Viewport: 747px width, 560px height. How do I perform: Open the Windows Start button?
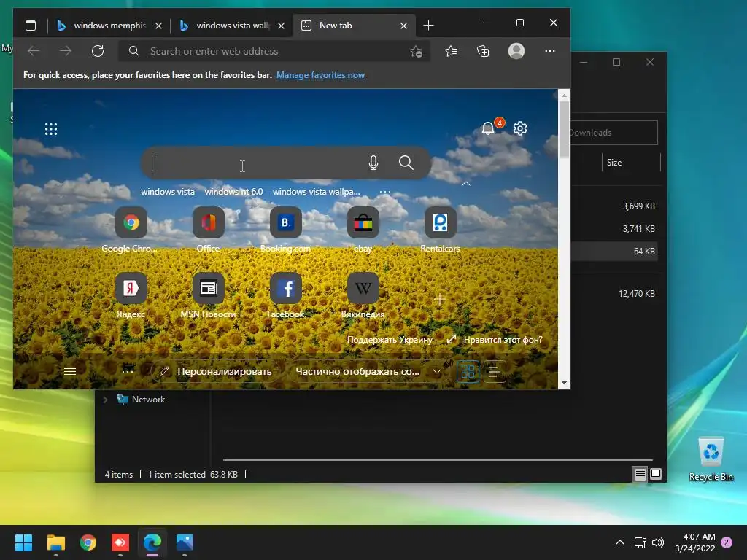(23, 542)
